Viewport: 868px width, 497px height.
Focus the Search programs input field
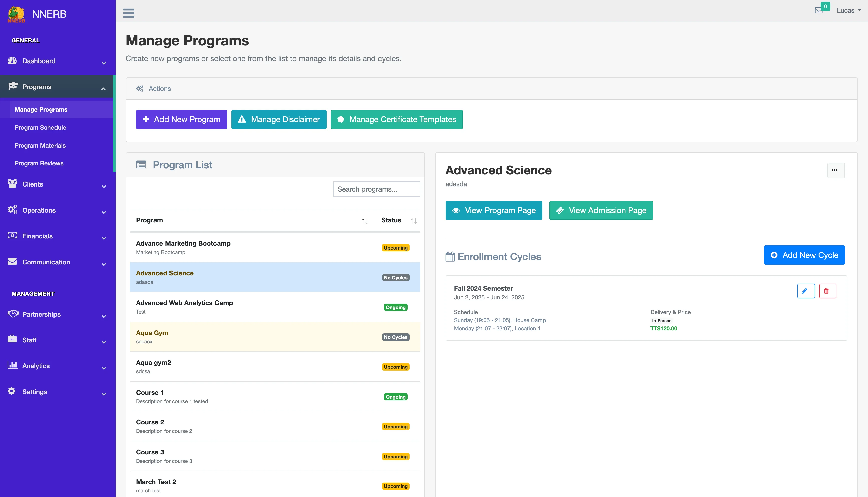pos(376,189)
